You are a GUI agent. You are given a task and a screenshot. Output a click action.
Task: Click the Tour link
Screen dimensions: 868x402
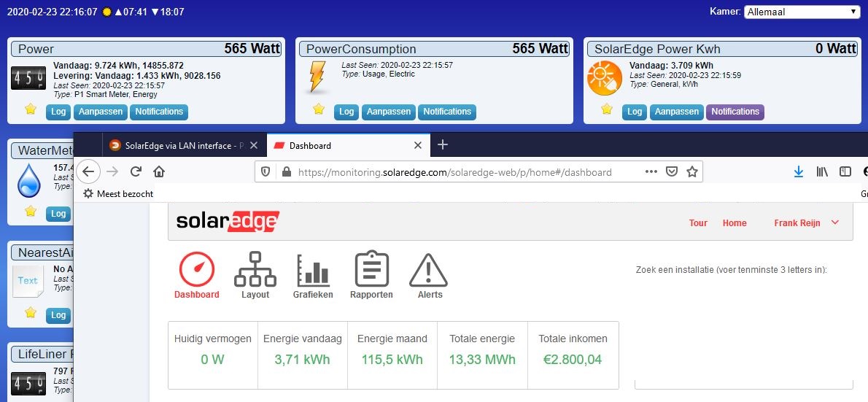tap(698, 223)
